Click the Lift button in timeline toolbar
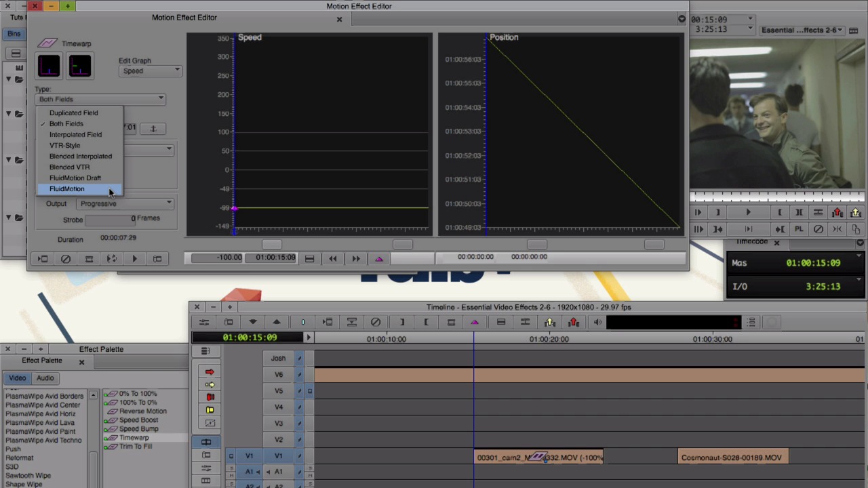868x488 pixels. click(549, 323)
